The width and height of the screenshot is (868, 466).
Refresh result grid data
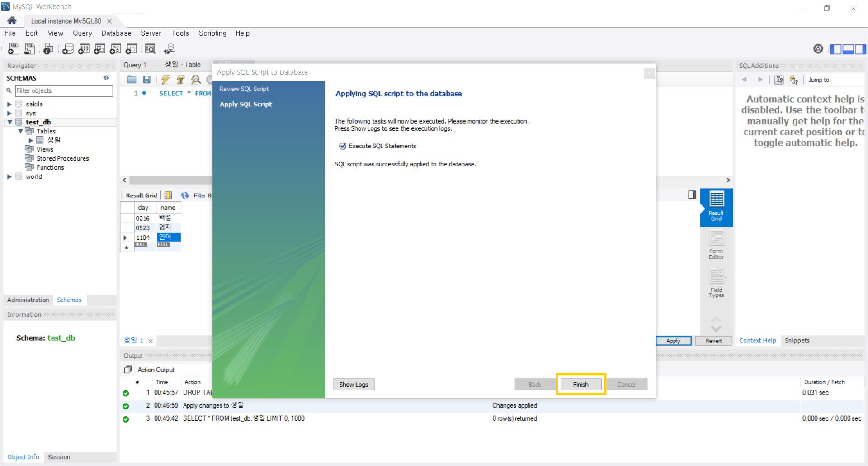coord(184,195)
